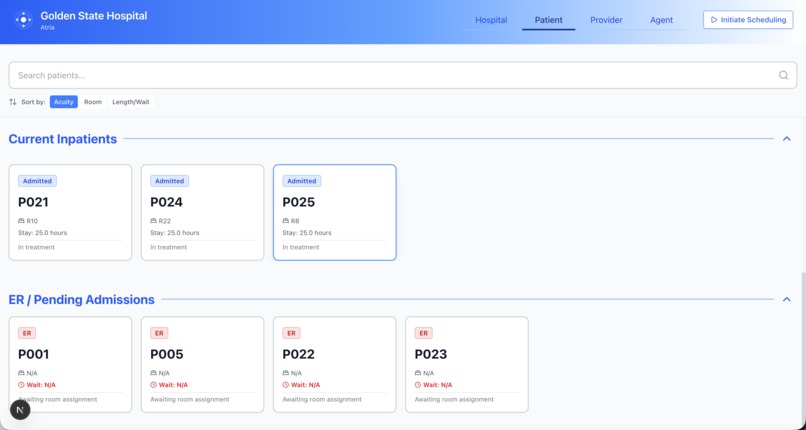
Task: Switch to the Patient tab
Action: coord(548,20)
